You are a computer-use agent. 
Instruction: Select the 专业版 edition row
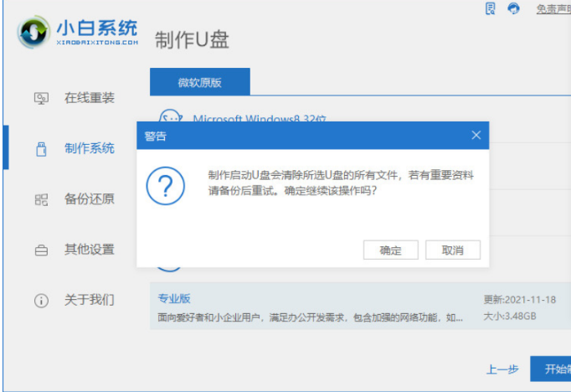361,306
